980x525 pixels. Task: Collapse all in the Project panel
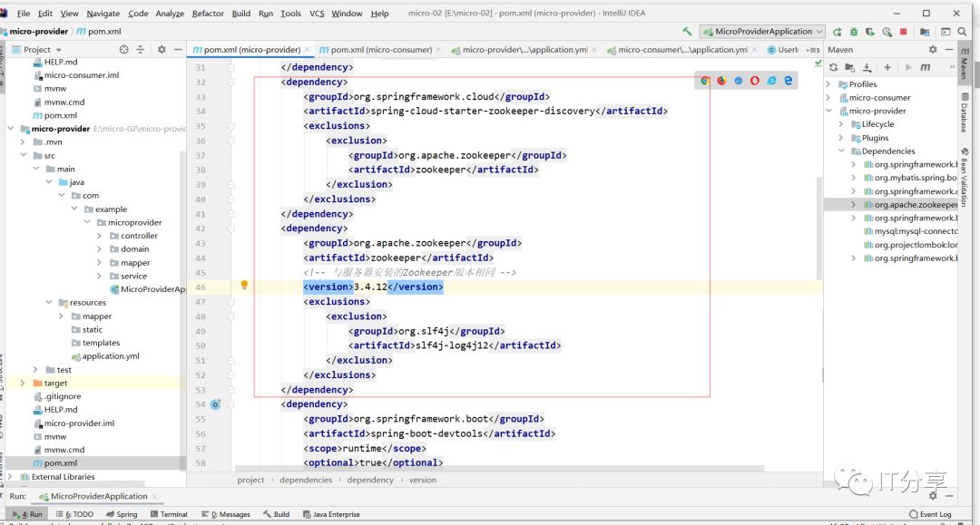140,49
